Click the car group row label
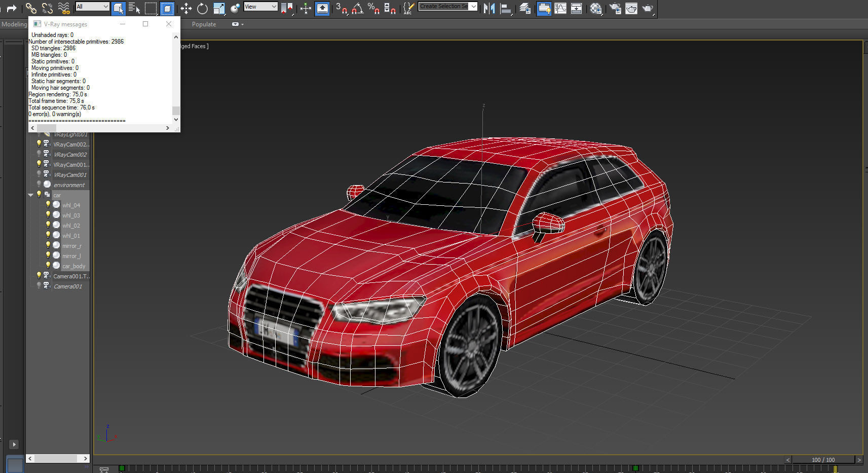Viewport: 868px width, 473px height. point(57,195)
